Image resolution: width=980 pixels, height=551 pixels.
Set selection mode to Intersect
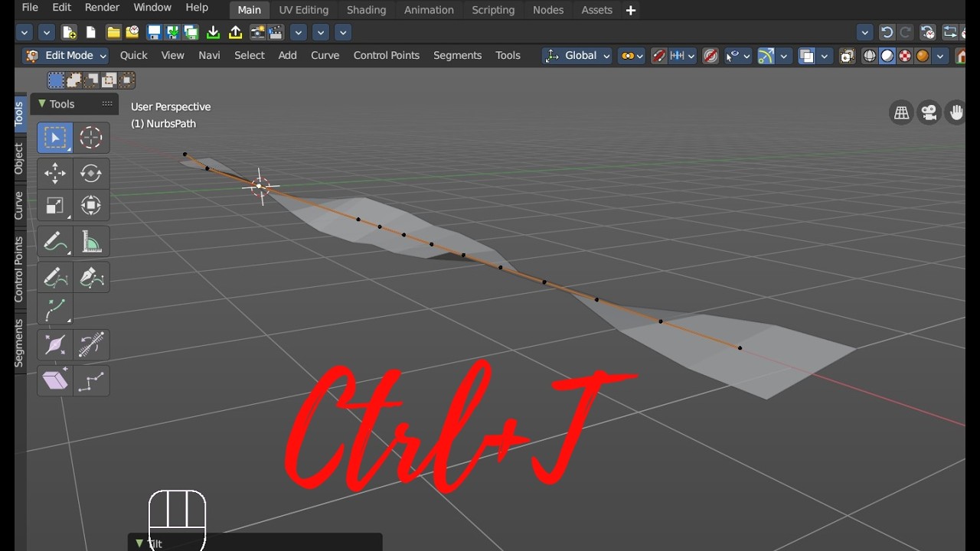127,80
